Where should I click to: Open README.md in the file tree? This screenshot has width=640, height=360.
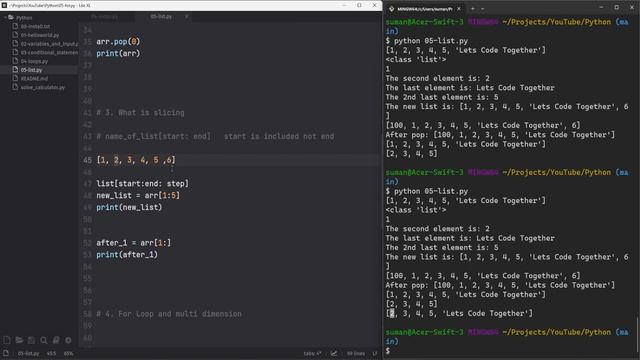tap(34, 78)
